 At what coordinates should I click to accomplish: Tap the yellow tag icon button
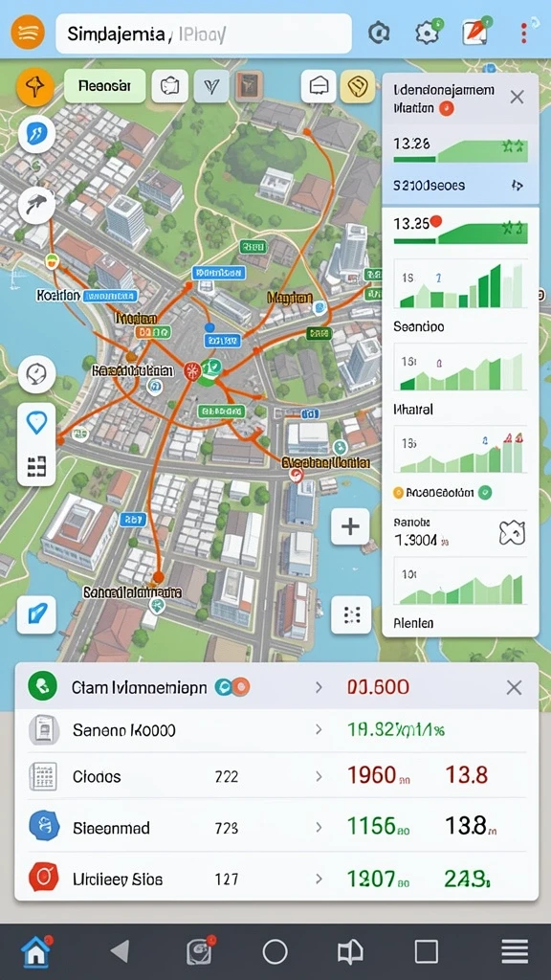click(358, 85)
